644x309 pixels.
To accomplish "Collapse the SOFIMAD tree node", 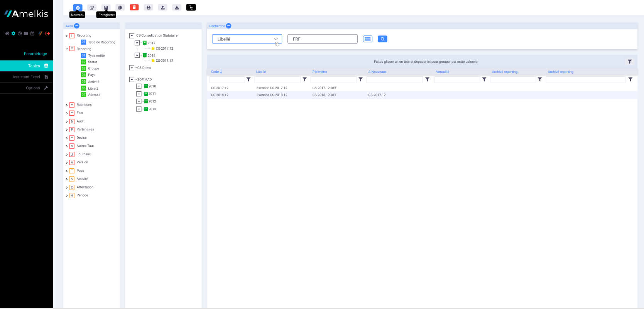I will pyautogui.click(x=132, y=79).
